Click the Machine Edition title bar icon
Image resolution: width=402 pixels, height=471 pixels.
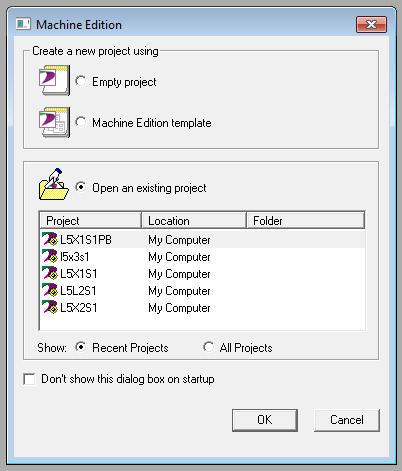coord(23,24)
